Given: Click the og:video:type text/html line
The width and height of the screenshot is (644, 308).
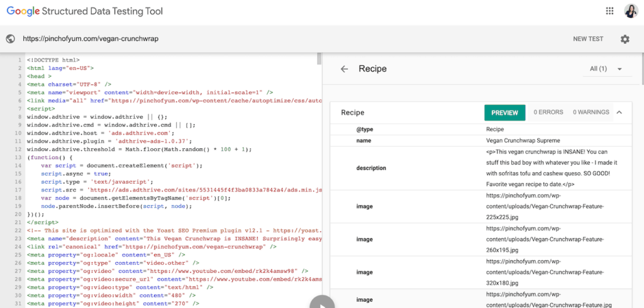Looking at the screenshot, I should click(120, 287).
